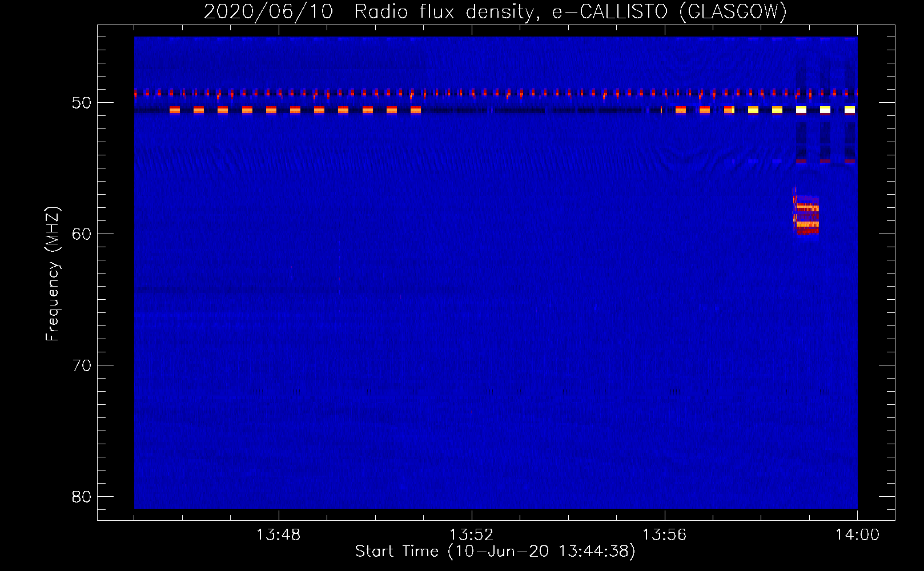
Task: Click the 50 frequency tick label
Action: click(82, 103)
